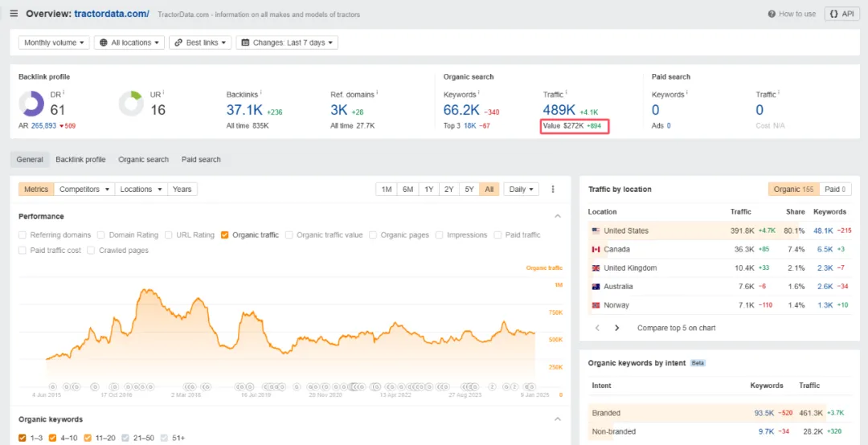868x445 pixels.
Task: Collapse the Performance section
Action: [558, 216]
